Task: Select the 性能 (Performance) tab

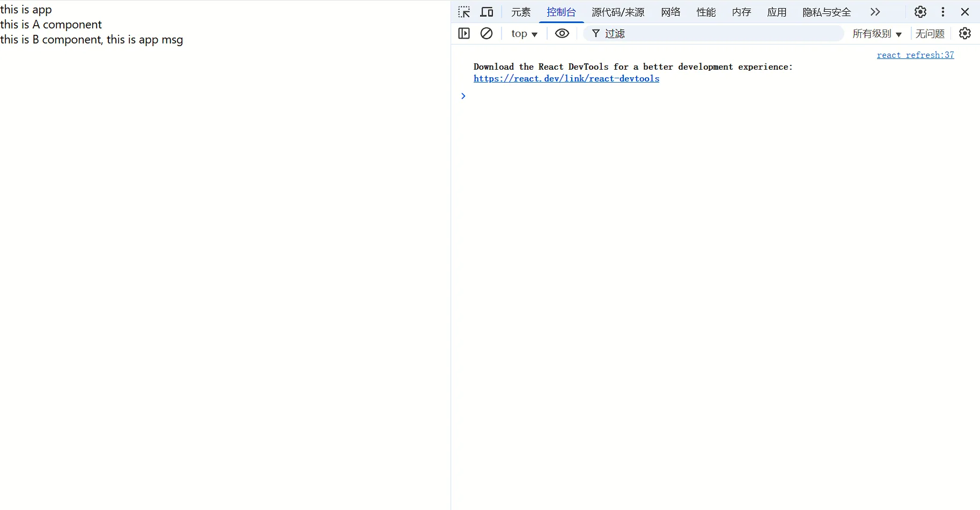Action: pyautogui.click(x=706, y=12)
